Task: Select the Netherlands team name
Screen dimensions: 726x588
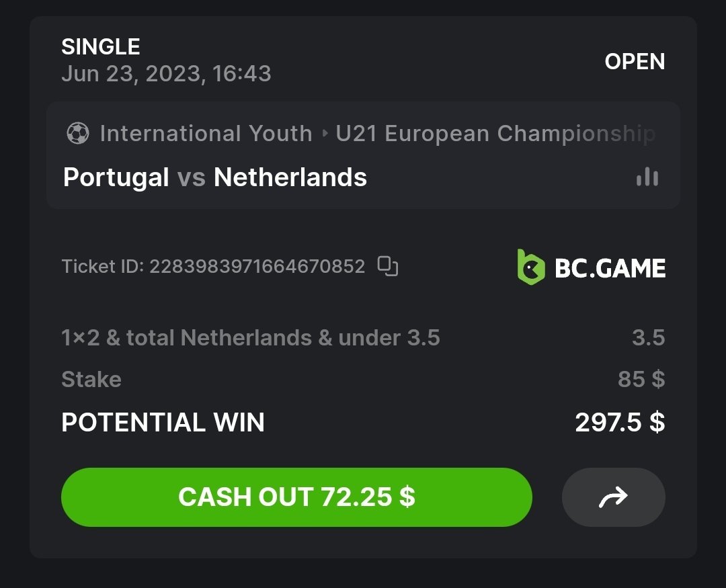Action: pos(290,177)
